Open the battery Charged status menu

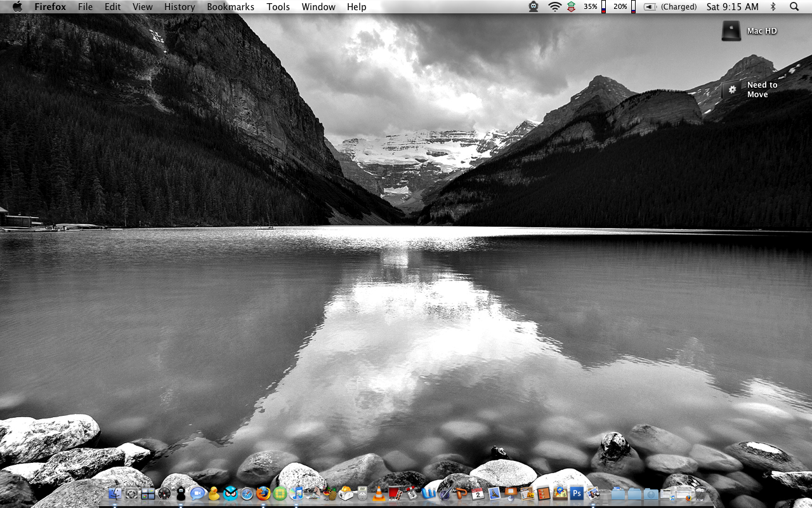671,6
